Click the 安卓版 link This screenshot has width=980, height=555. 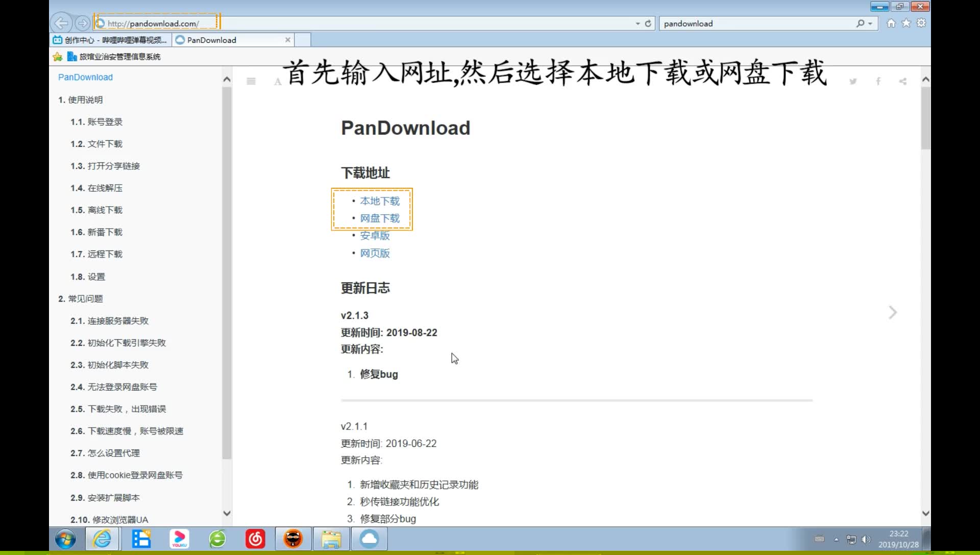tap(375, 236)
